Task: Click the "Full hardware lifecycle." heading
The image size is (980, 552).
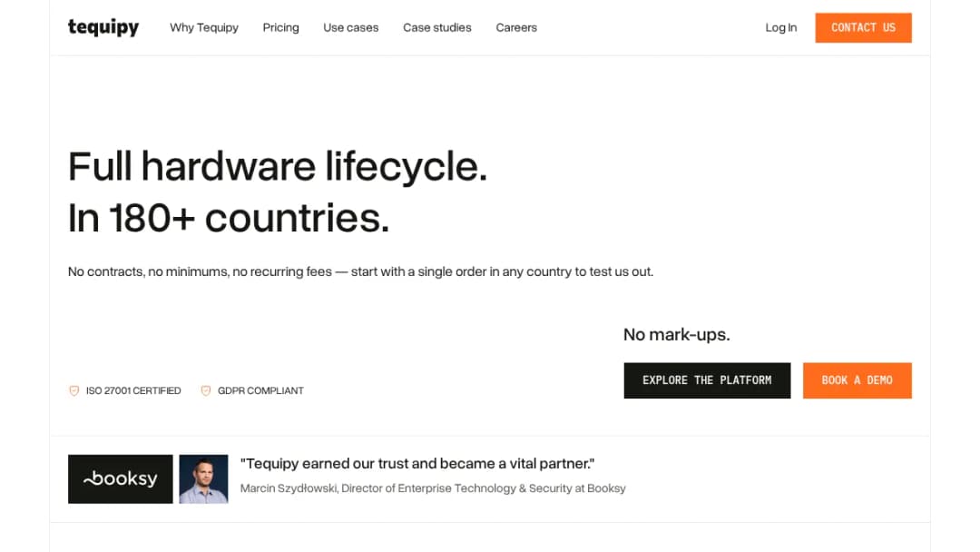Action: point(278,167)
